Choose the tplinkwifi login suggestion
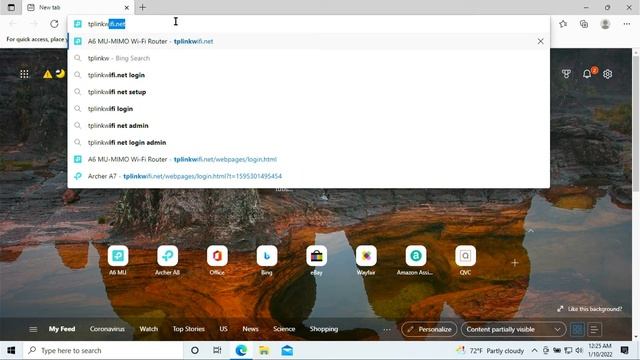Screen dimensions: 640x360 click(x=309, y=109)
